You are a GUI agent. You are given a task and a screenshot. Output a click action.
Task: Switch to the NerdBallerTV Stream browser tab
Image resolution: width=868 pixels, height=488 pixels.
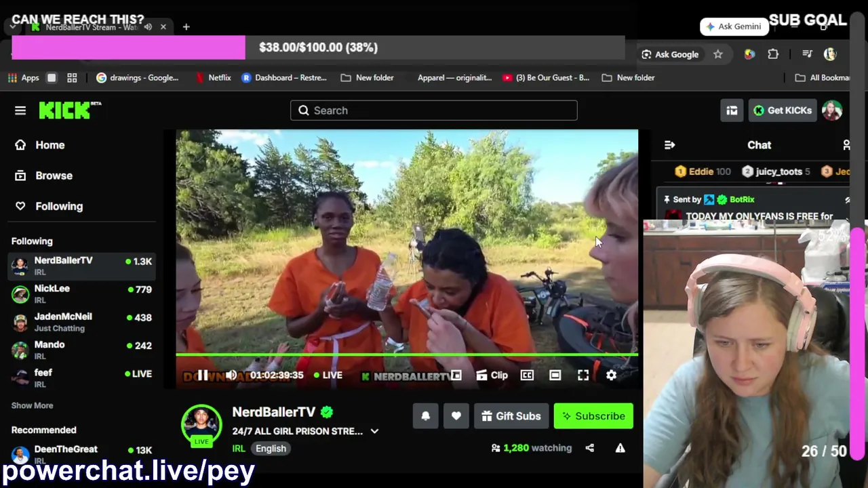(x=93, y=27)
